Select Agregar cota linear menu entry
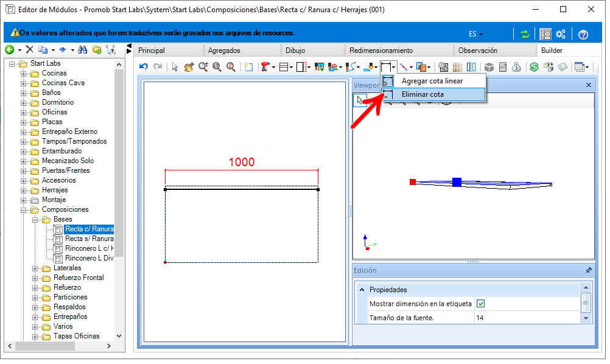The image size is (610, 364). click(432, 81)
